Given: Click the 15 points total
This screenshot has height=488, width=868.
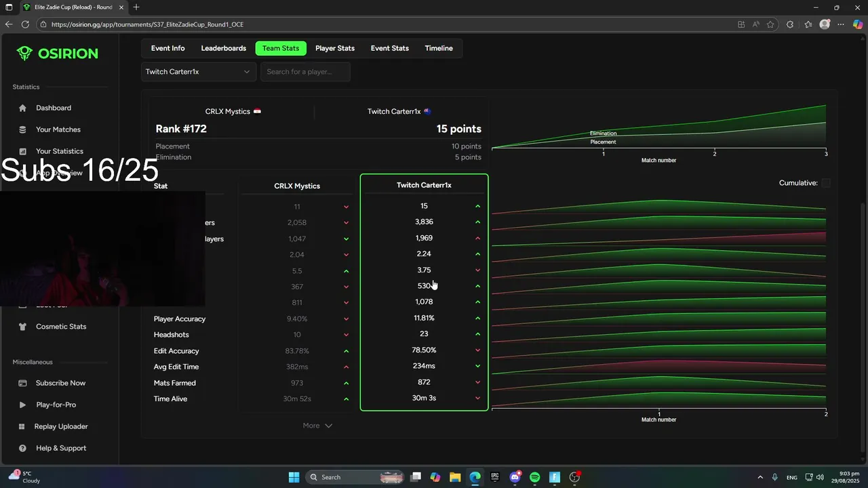Looking at the screenshot, I should pyautogui.click(x=459, y=129).
